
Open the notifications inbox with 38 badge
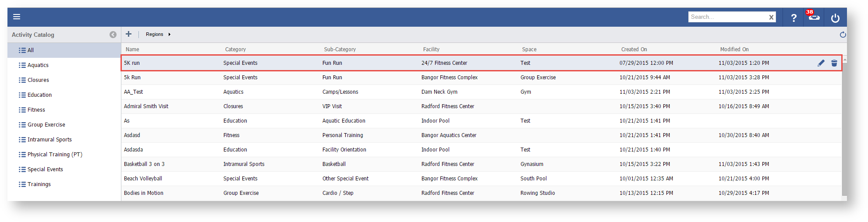tap(814, 17)
